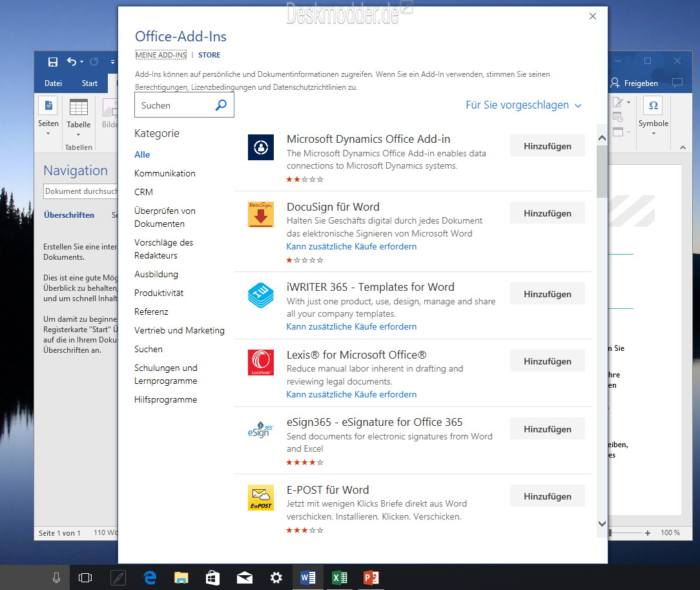The image size is (700, 590).
Task: Click the Undo arrow in quick access toolbar
Action: 72,61
